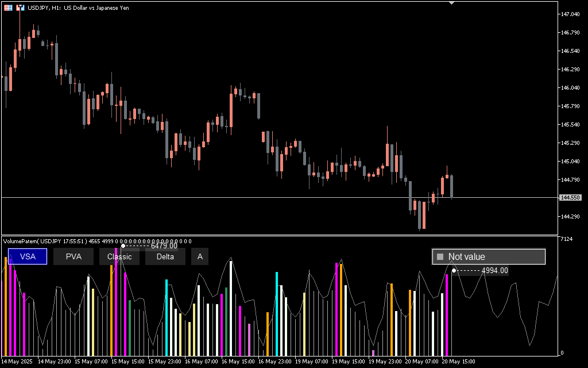The height and width of the screenshot is (368, 588).
Task: Click the red table icon beside chart title
Action: [8, 7]
